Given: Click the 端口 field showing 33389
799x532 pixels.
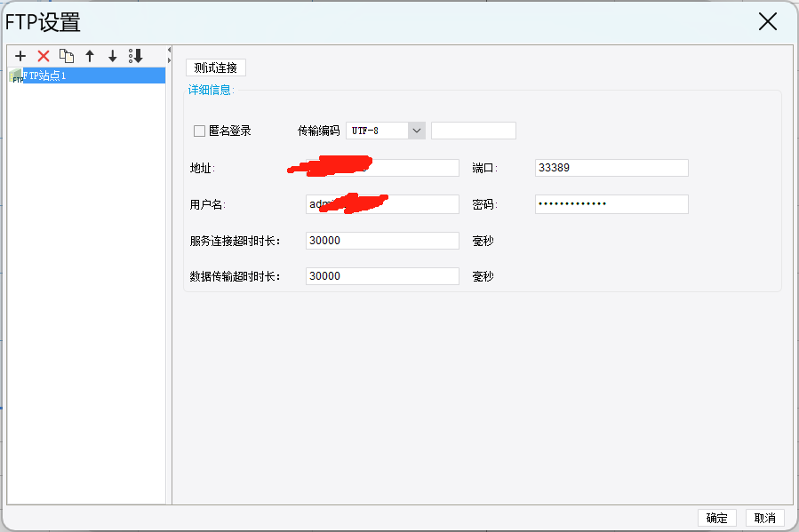Looking at the screenshot, I should [611, 168].
